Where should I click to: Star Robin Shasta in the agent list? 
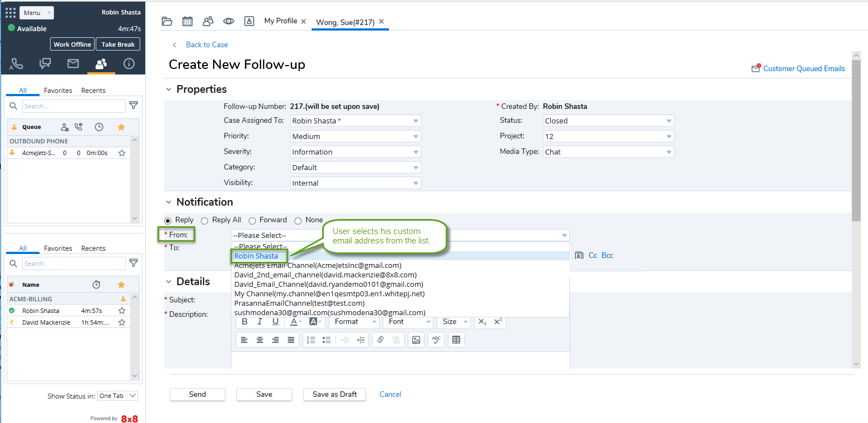click(x=122, y=311)
